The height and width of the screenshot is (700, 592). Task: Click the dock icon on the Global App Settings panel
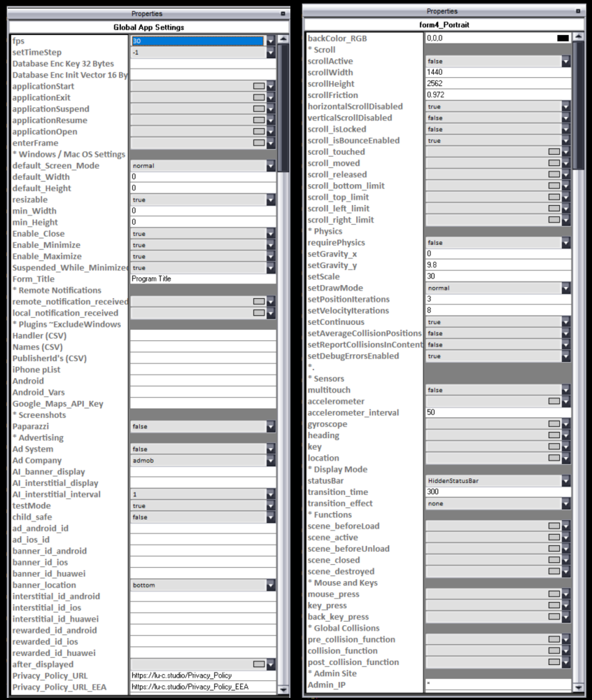coord(283,14)
